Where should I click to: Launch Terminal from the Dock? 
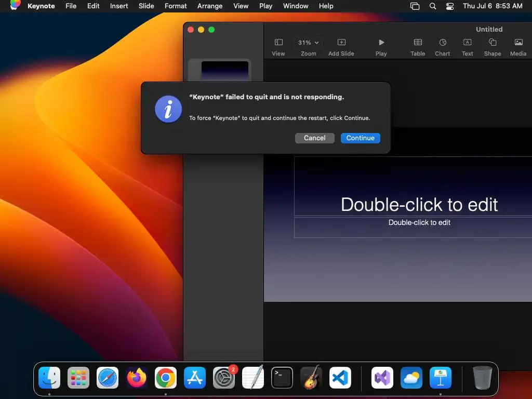coord(282,378)
